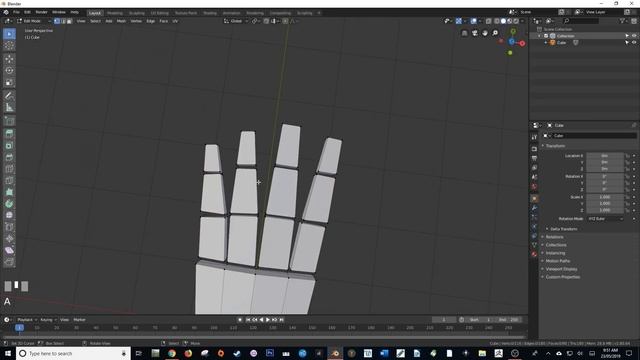Enable vertex select mode

click(x=57, y=21)
